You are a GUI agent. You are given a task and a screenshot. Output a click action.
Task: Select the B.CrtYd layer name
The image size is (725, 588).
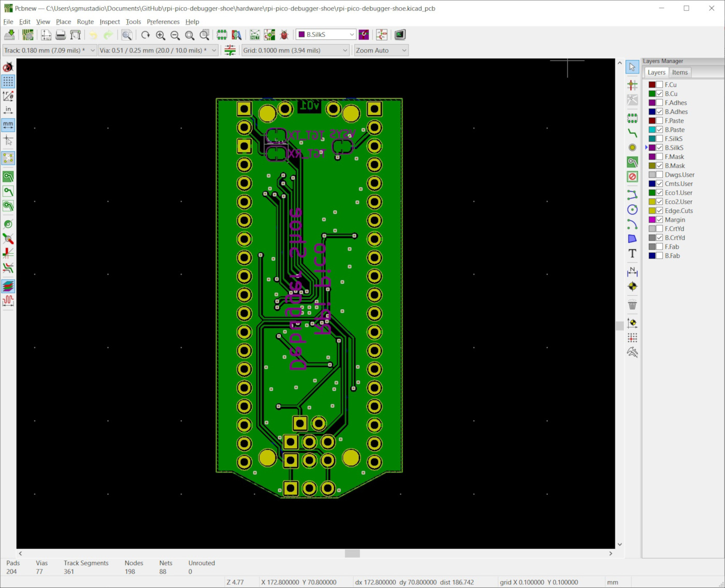(675, 238)
